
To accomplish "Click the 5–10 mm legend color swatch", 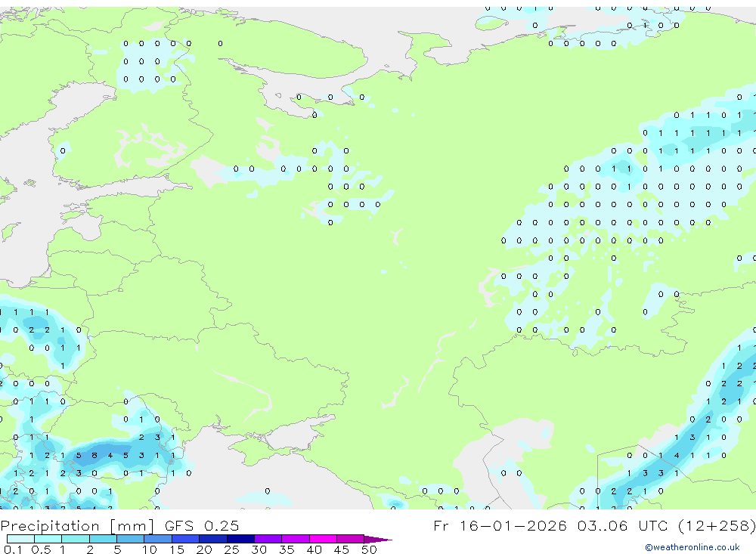I will (x=130, y=539).
